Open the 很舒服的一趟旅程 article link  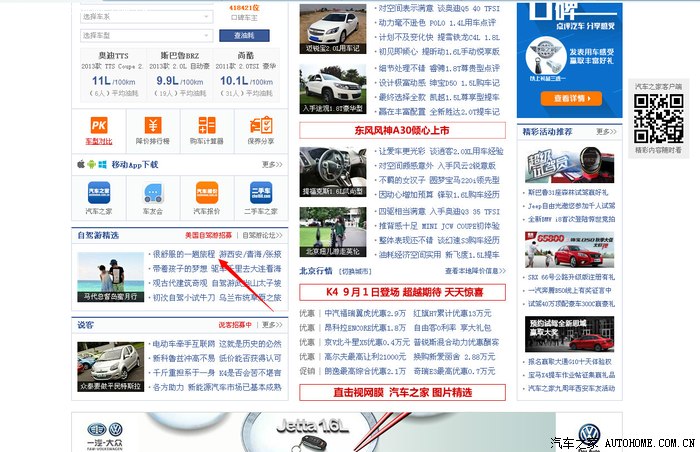click(x=183, y=255)
